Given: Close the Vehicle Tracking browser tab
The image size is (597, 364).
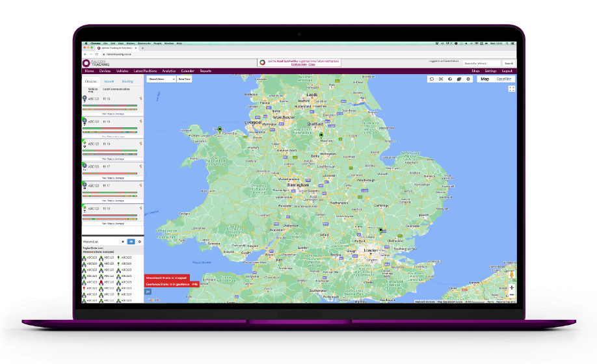Looking at the screenshot, I should coord(135,48).
